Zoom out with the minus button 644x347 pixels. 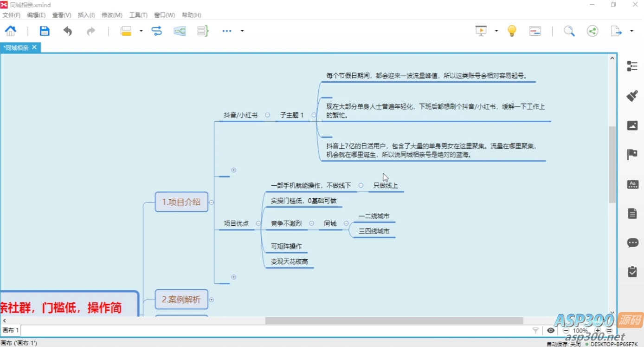coord(566,330)
